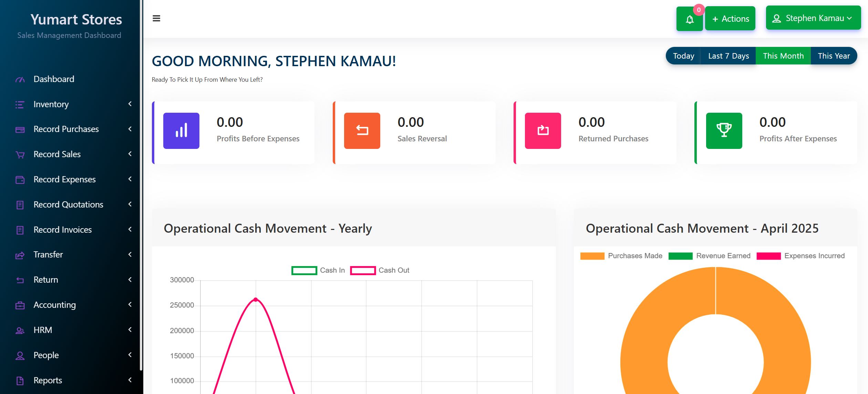Click the green trophy icon
Screen dimensions: 868x394
coord(724,131)
